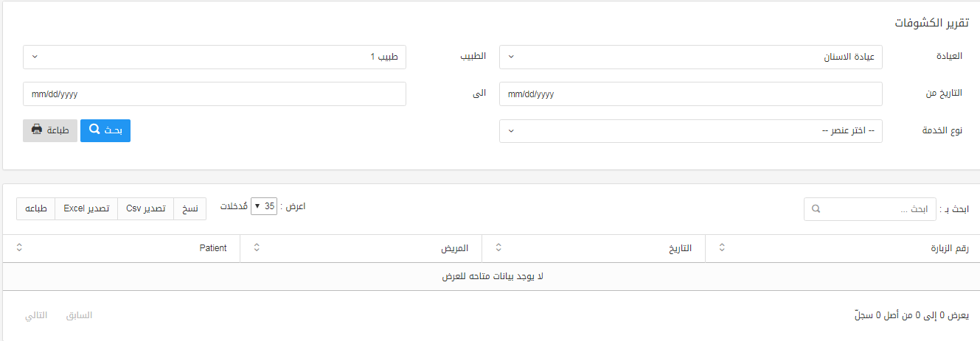Image resolution: width=980 pixels, height=341 pixels.
Task: Click the blue بحث search button
Action: [x=105, y=130]
